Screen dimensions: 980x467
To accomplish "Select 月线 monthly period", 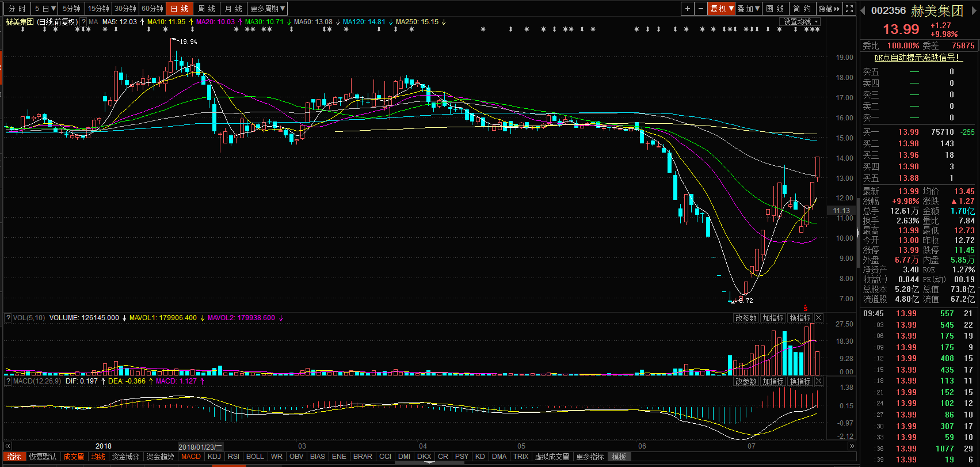I will click(x=234, y=9).
